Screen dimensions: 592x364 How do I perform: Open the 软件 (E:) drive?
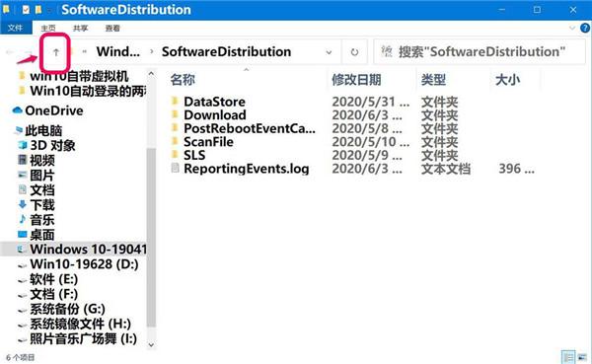[53, 279]
